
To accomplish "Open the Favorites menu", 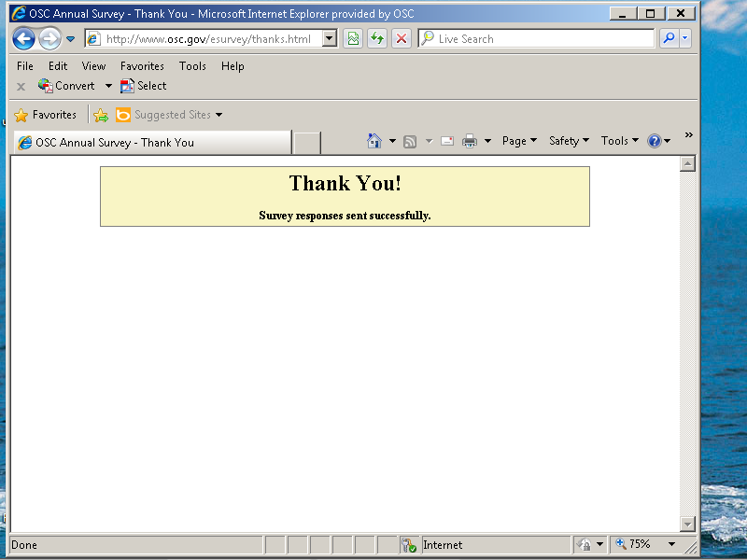I will (x=142, y=66).
